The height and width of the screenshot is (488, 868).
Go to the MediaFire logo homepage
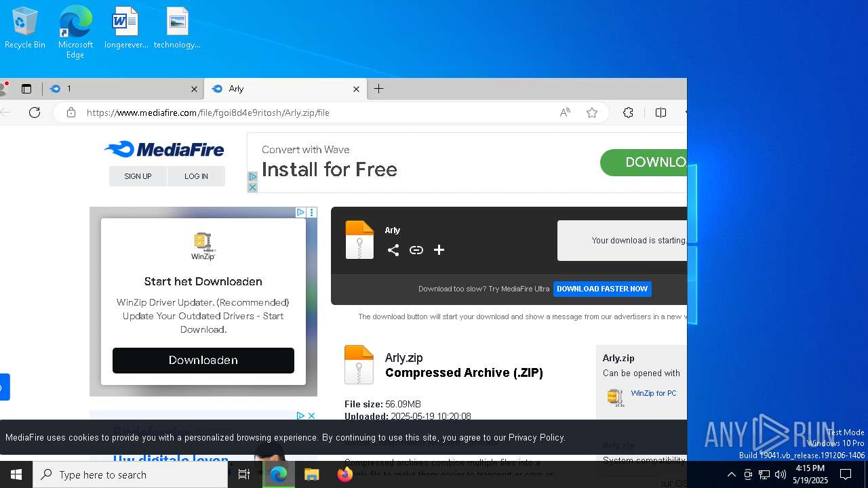point(164,149)
